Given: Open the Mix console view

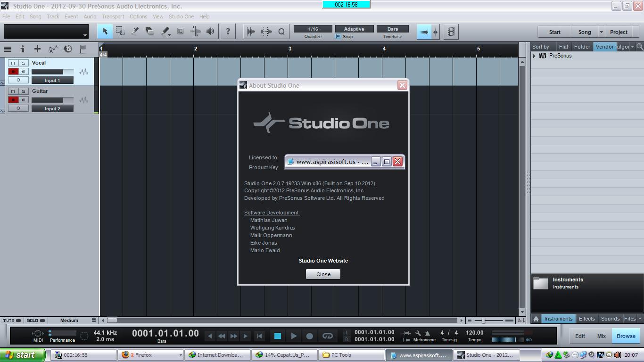Looking at the screenshot, I should 602,336.
